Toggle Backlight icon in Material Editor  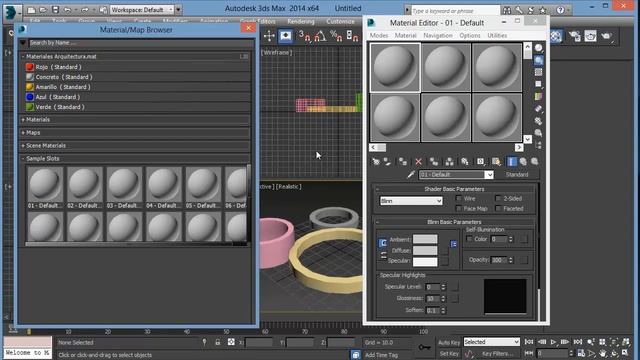(x=539, y=60)
